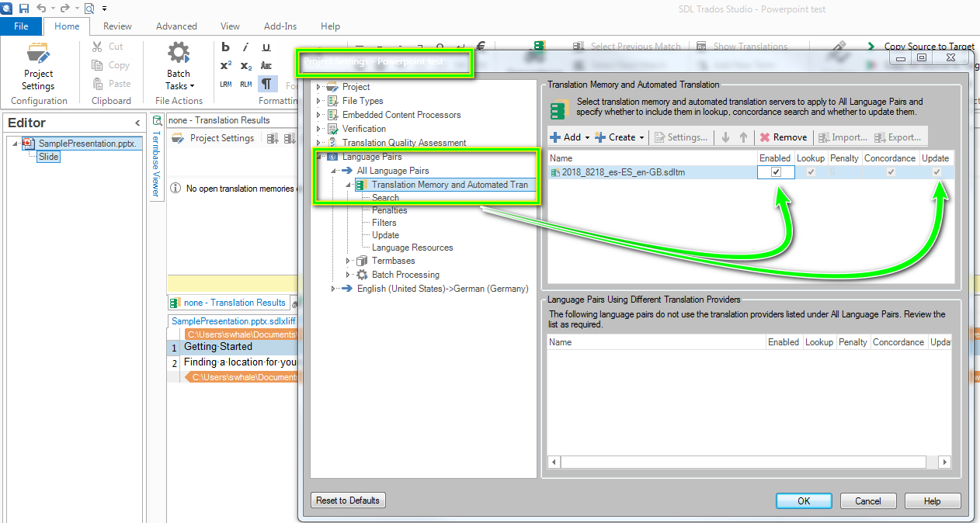The height and width of the screenshot is (523, 980).
Task: Click the Save icon in quick access toolbar
Action: (24, 9)
